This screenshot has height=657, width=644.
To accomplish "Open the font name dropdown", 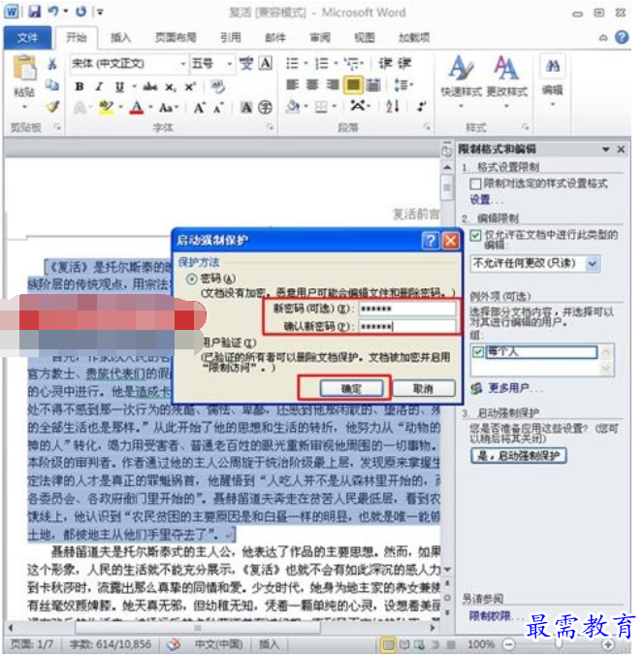I will pos(182,64).
